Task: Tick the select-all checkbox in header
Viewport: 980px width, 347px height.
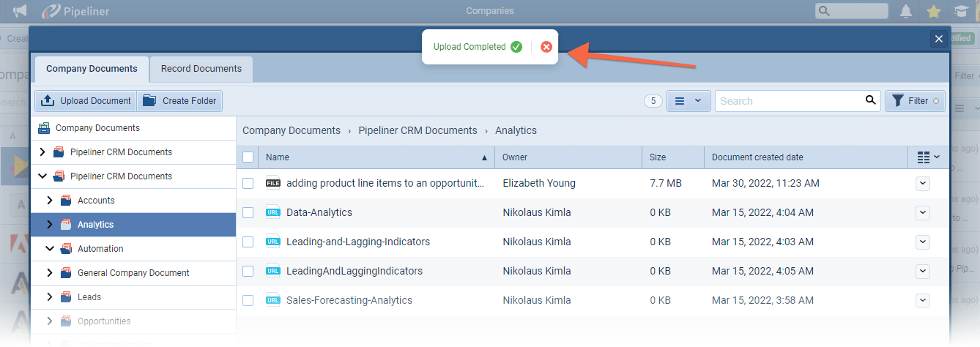Action: coord(248,157)
